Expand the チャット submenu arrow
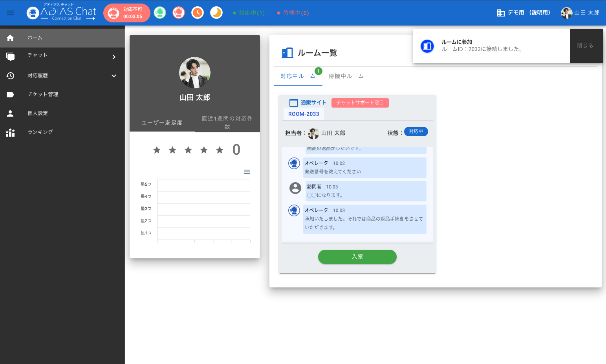This screenshot has width=606, height=364. [114, 57]
